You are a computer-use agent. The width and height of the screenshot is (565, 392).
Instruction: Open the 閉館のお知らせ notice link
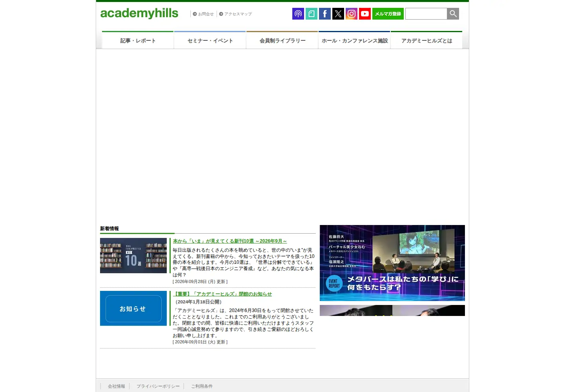click(222, 294)
